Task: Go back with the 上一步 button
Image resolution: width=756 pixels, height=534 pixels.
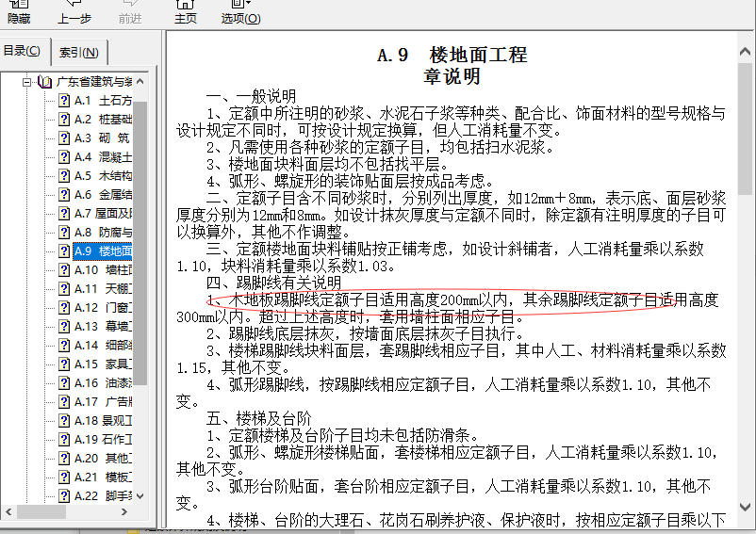Action: 74,12
